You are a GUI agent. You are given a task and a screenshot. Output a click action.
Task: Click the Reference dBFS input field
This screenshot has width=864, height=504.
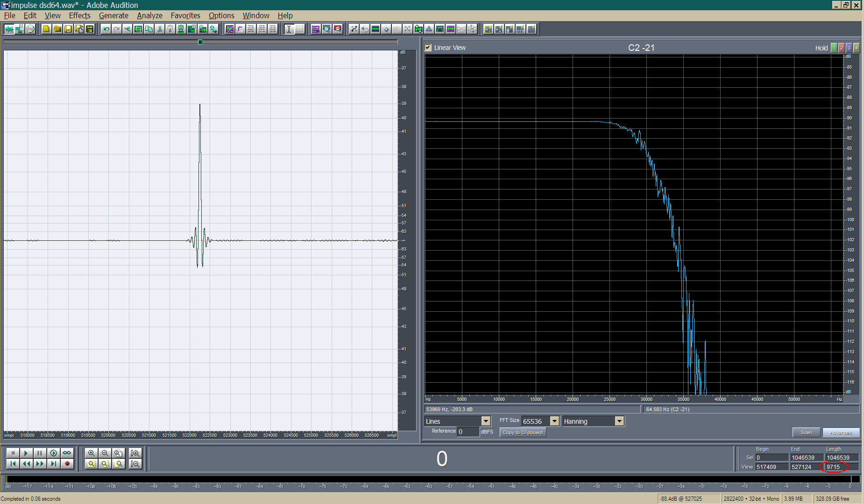468,432
